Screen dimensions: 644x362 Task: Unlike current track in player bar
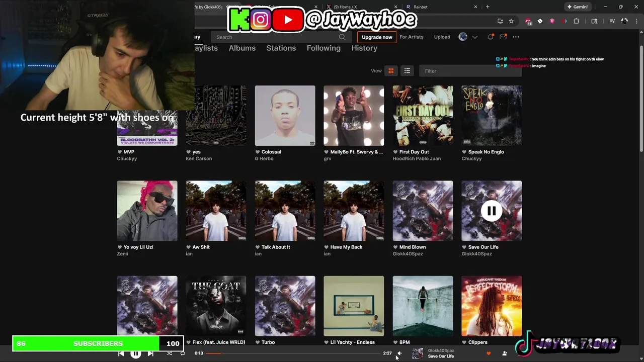489,353
